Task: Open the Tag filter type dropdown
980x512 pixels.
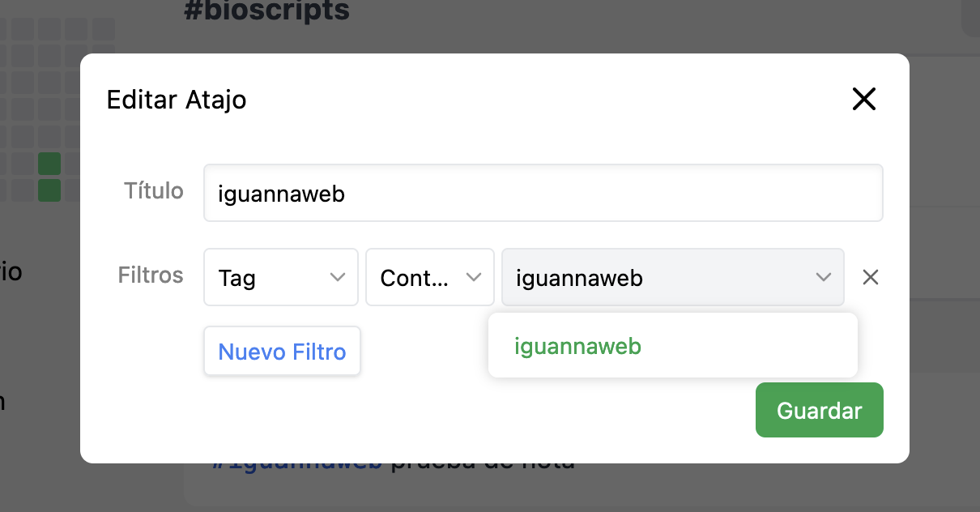Action: point(281,277)
